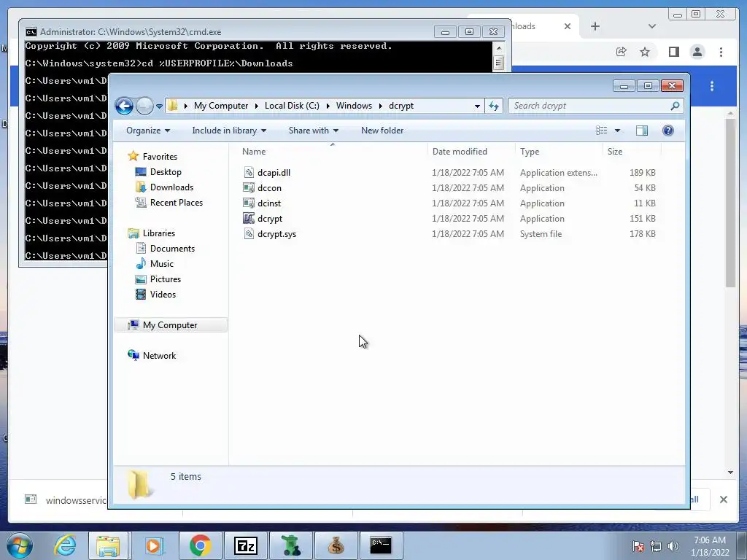
Task: Select the dcrypt.sys file icon
Action: click(x=249, y=234)
